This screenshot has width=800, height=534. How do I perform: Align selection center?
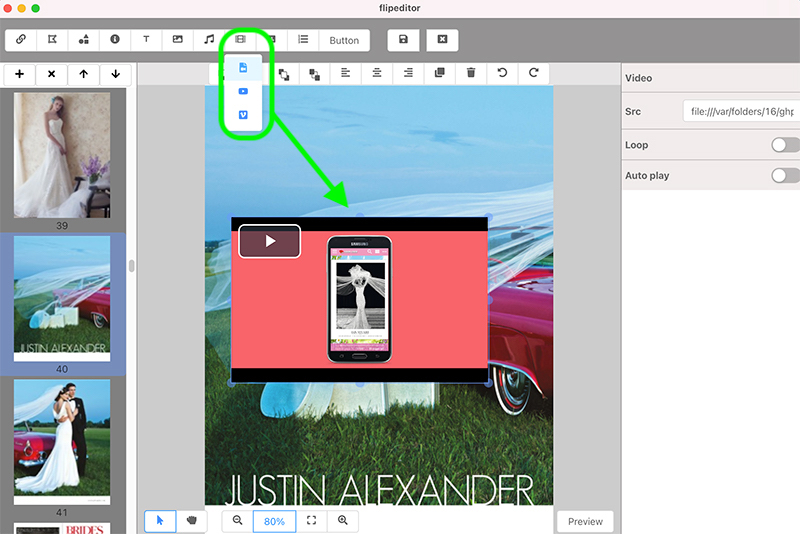(x=377, y=73)
